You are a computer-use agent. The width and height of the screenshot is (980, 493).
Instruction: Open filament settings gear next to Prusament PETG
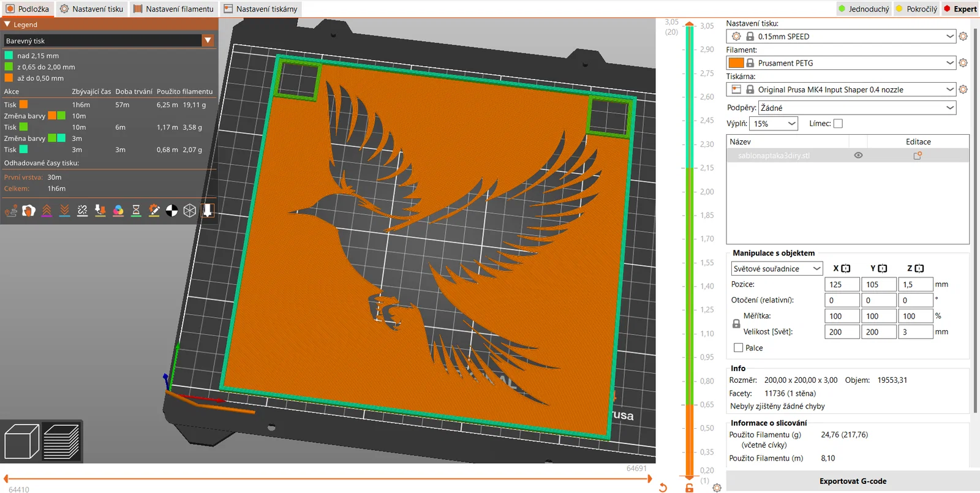[x=963, y=62]
